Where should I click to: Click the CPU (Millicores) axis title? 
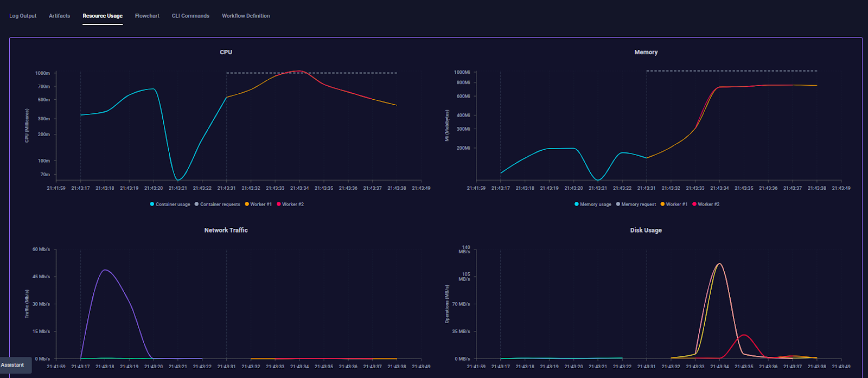coord(27,125)
